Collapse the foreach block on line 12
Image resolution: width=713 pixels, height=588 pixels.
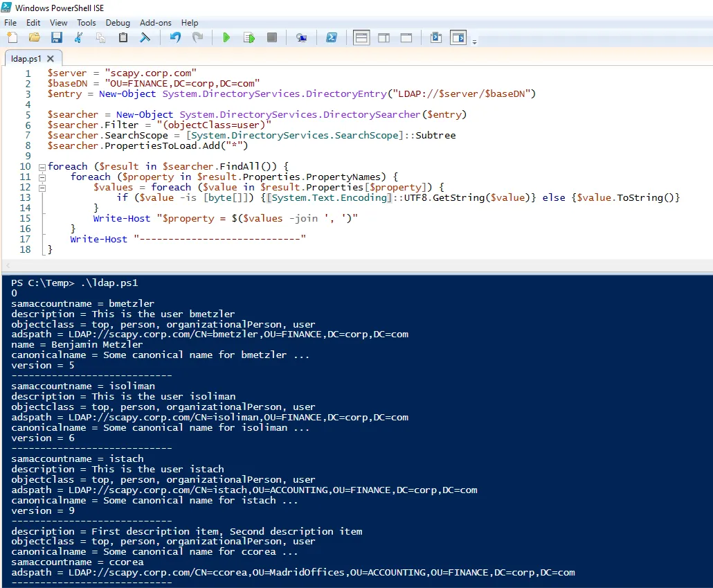pos(42,188)
